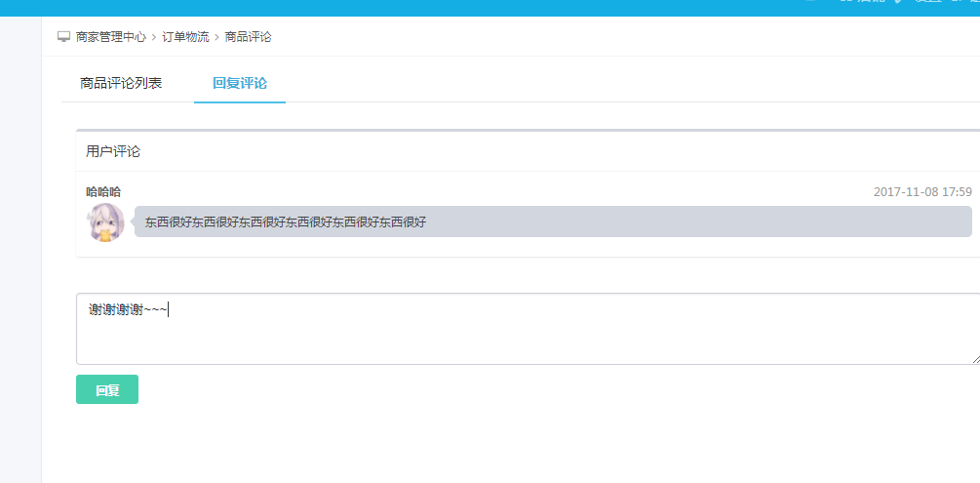Switch to the 商品评论列表 tab

tap(121, 84)
